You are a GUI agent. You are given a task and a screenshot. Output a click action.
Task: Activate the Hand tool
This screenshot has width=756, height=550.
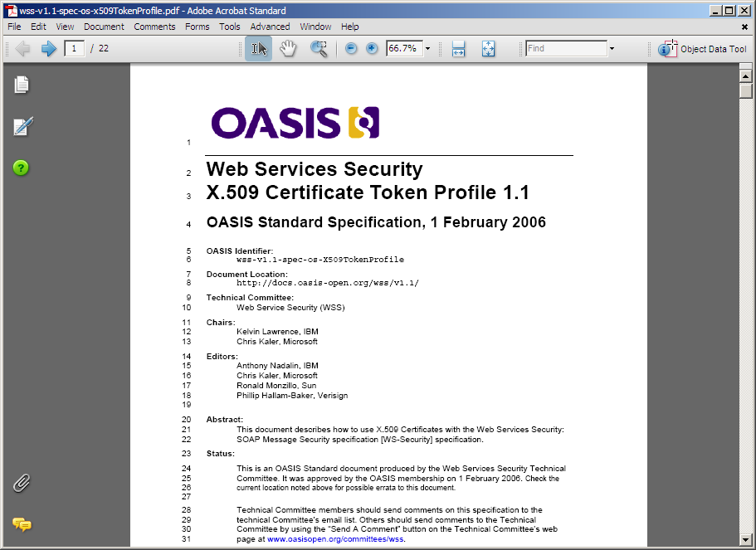pos(288,48)
